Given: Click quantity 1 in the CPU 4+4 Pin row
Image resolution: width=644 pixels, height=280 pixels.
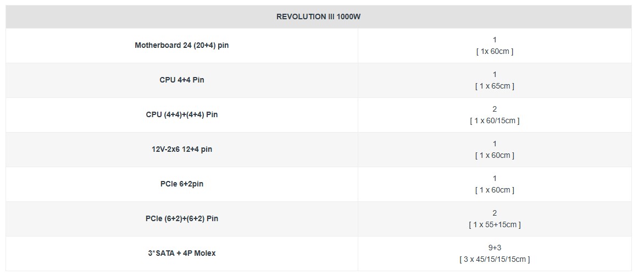Looking at the screenshot, I should coord(495,75).
